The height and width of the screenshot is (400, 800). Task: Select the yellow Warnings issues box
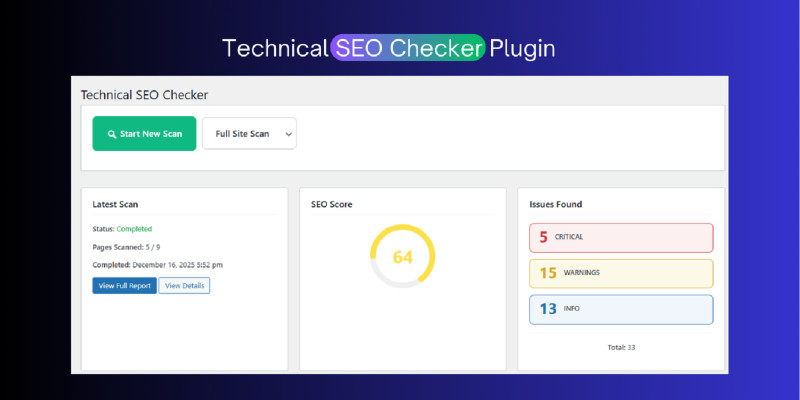pos(620,273)
